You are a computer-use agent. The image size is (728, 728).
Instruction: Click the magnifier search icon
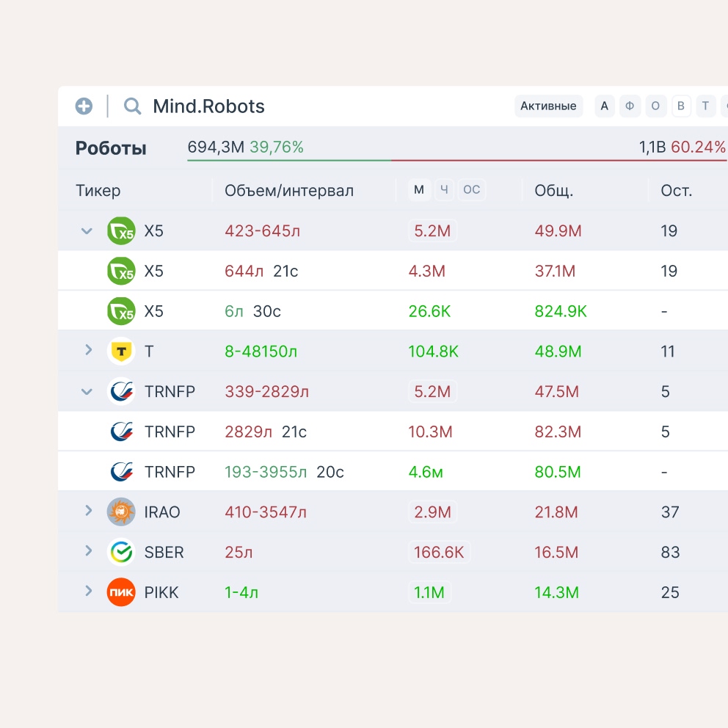click(132, 106)
